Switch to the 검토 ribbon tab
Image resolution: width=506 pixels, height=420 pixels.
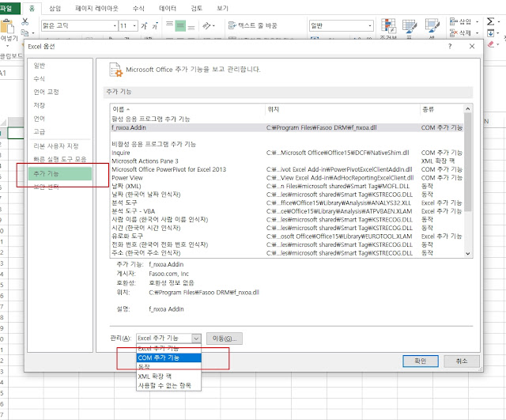[197, 8]
